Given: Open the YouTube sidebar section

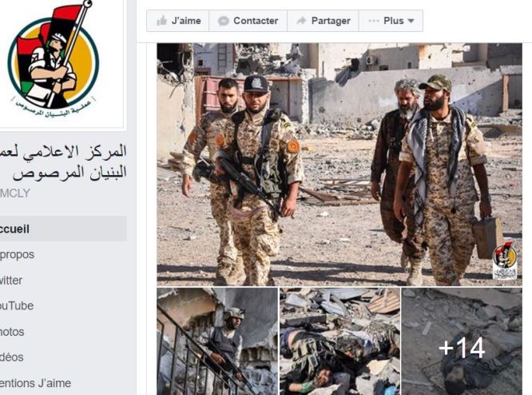Looking at the screenshot, I should (x=17, y=305).
